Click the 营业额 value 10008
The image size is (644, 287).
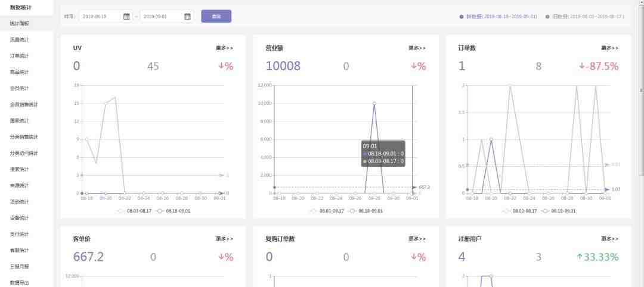(283, 66)
